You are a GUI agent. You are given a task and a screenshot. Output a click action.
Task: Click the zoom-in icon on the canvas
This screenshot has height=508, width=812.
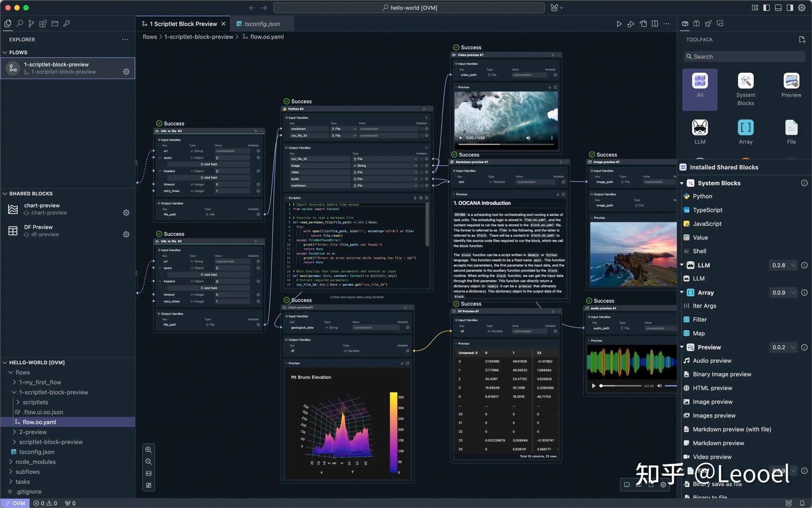coord(149,449)
